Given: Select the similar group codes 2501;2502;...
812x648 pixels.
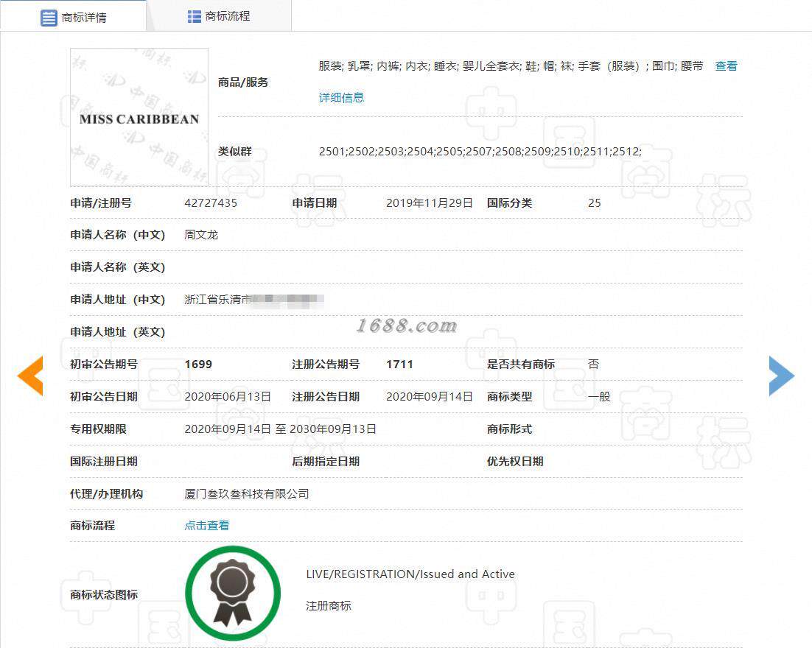Looking at the screenshot, I should pos(480,151).
